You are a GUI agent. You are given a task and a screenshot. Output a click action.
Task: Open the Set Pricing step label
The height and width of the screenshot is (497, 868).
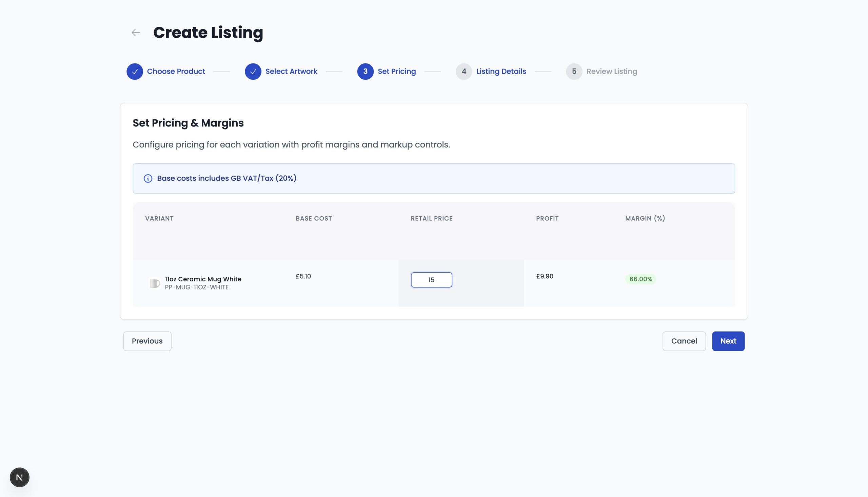[x=397, y=72]
